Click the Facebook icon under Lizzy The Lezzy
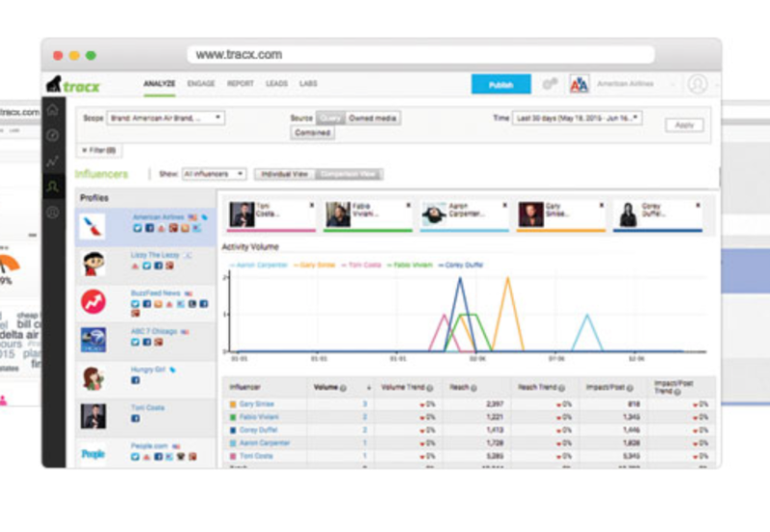The width and height of the screenshot is (770, 532). 158,266
